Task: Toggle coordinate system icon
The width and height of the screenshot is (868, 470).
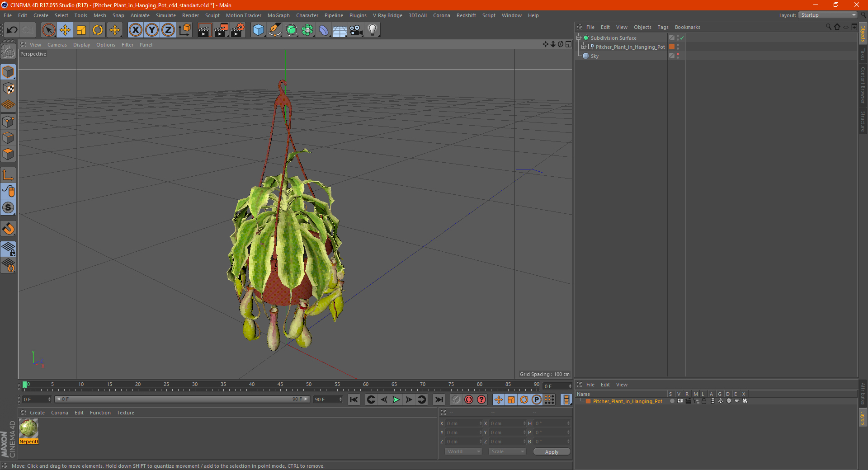Action: [x=184, y=30]
